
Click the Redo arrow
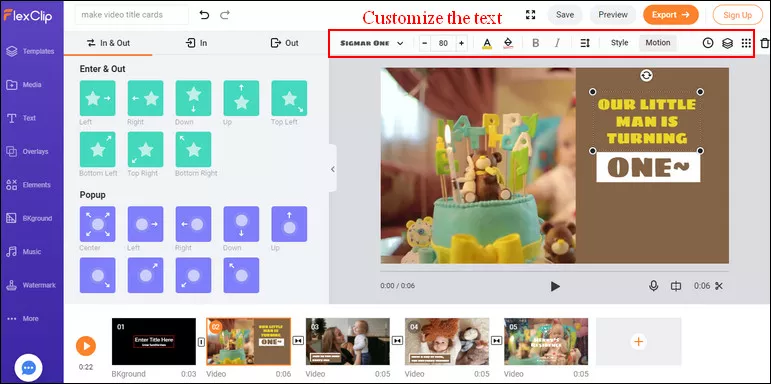click(225, 15)
